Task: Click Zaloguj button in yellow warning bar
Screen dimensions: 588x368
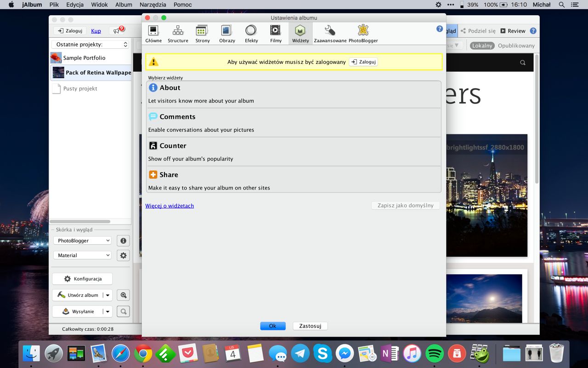Action: point(363,62)
